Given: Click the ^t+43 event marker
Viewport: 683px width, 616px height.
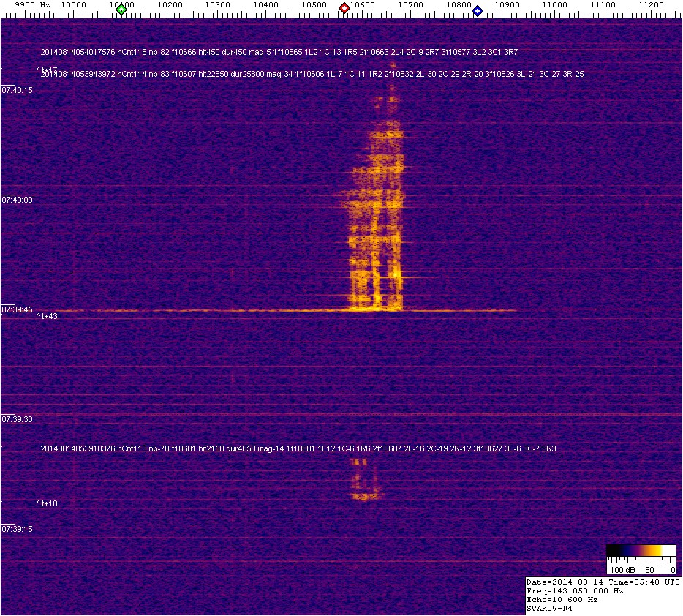Looking at the screenshot, I should tap(48, 317).
